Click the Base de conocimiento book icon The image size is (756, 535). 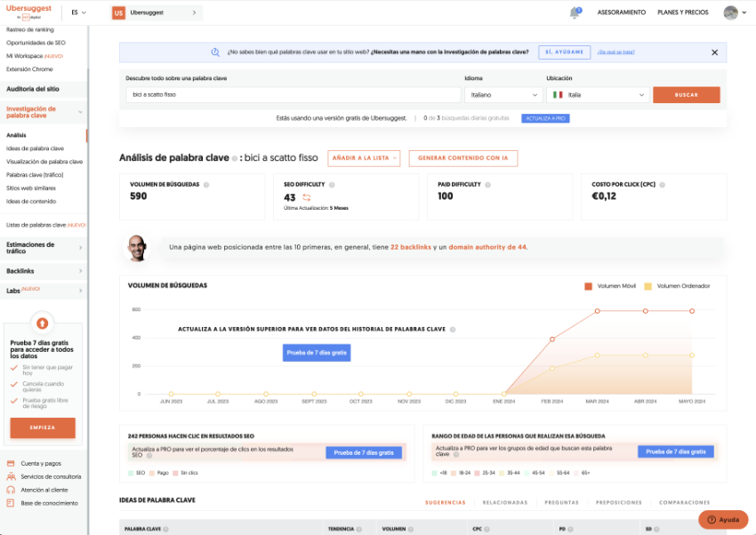[11, 503]
